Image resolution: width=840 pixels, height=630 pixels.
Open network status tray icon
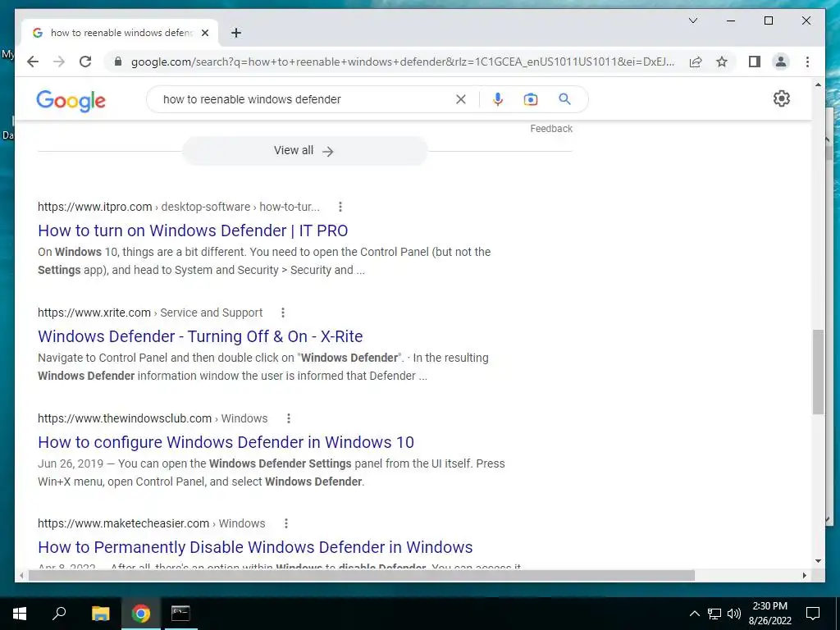[714, 614]
